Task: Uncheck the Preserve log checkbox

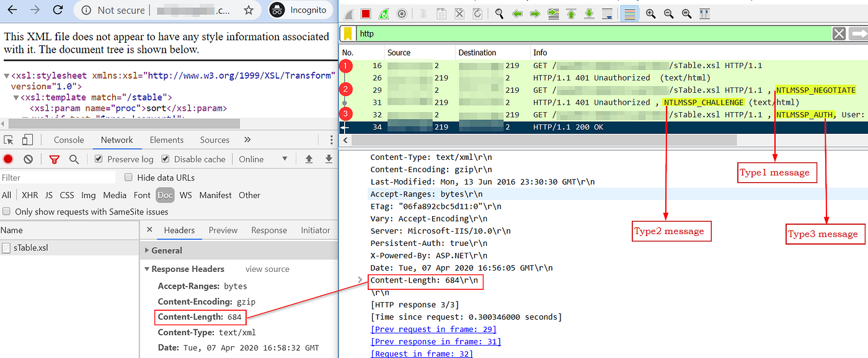Action: [98, 159]
